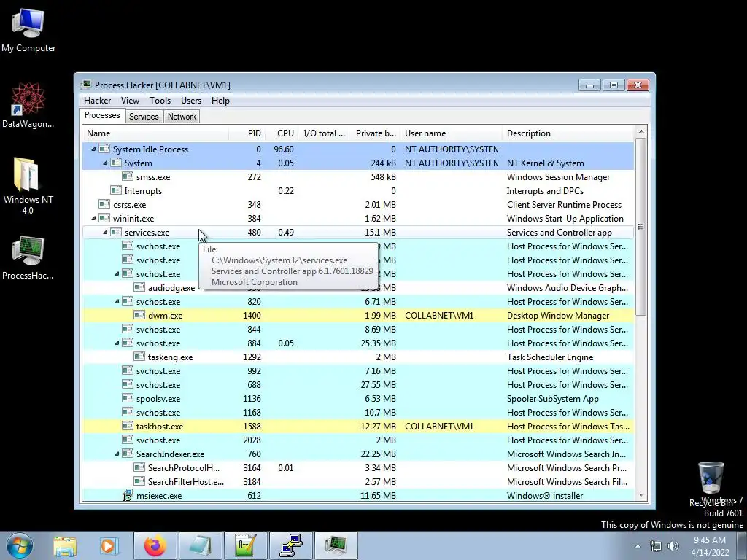747x560 pixels.
Task: Click the Windows Session Manager description
Action: [x=558, y=176]
